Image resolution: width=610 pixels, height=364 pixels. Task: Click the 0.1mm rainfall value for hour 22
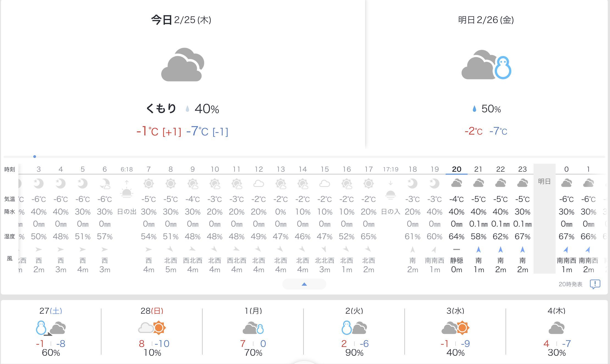[x=500, y=224]
